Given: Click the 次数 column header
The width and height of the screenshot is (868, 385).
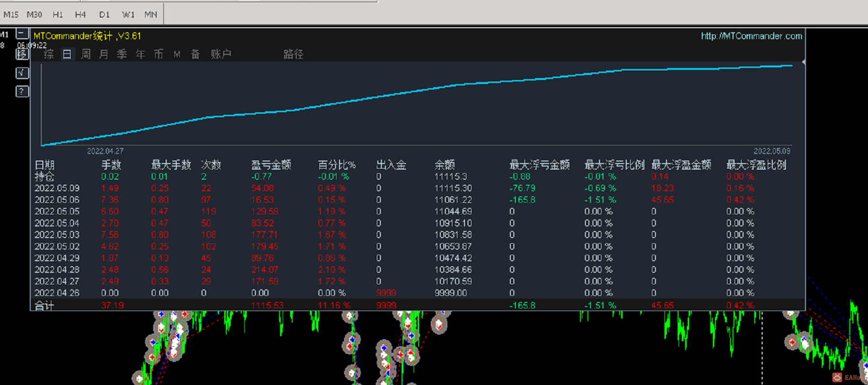Looking at the screenshot, I should coord(211,165).
